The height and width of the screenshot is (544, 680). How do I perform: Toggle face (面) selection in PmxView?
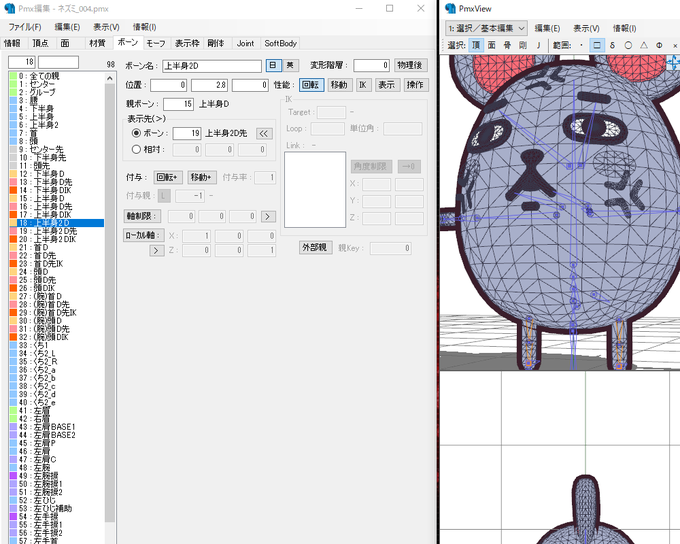(x=492, y=45)
